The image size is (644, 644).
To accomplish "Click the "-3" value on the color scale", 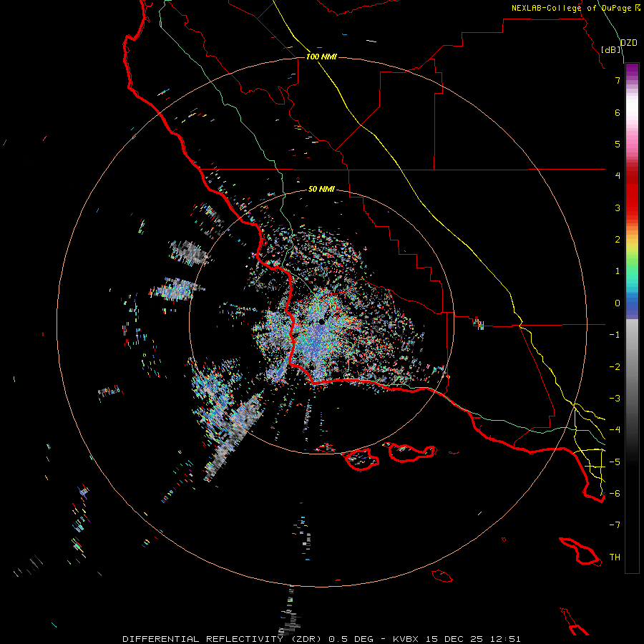I will coord(615,399).
